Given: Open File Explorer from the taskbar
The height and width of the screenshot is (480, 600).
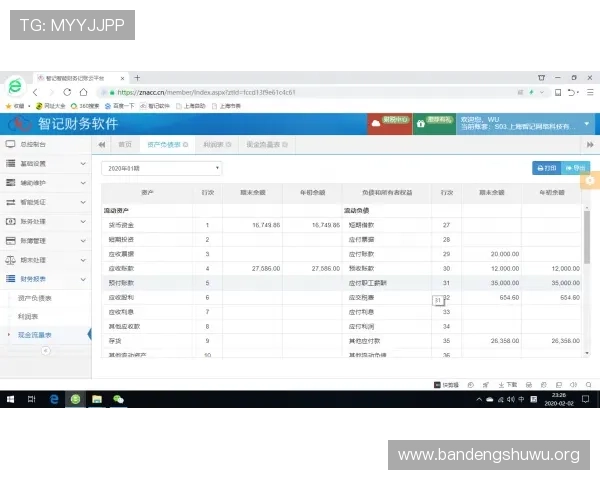Looking at the screenshot, I should pos(97,399).
